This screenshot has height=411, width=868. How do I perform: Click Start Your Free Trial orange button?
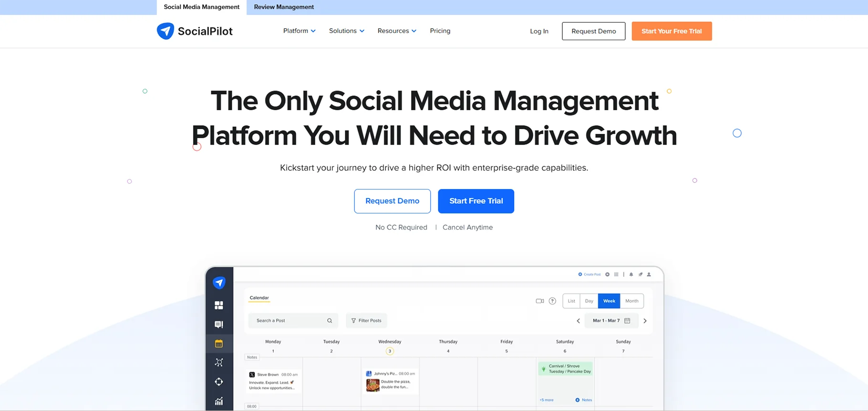pyautogui.click(x=672, y=31)
